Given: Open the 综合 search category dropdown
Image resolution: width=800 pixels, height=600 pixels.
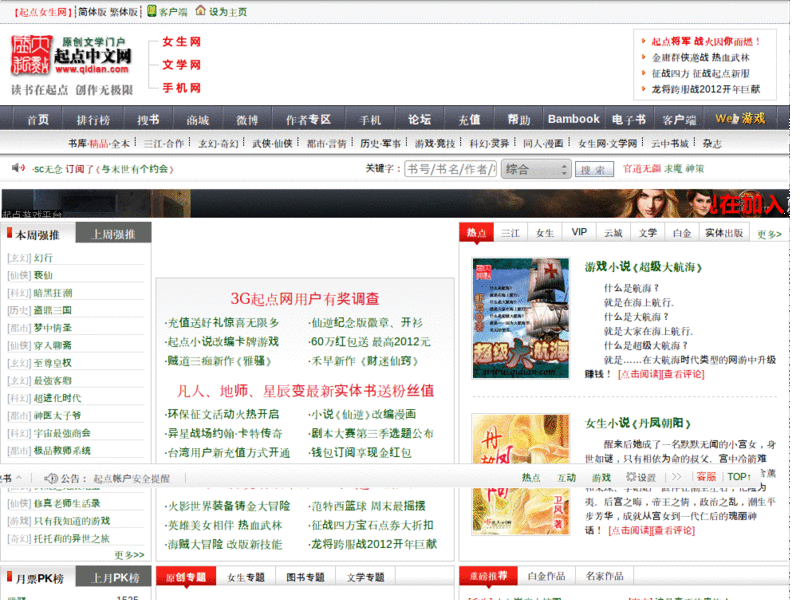Looking at the screenshot, I should pos(535,169).
